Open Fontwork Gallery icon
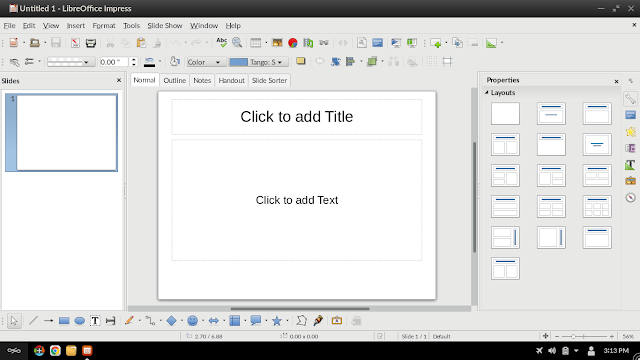Image resolution: width=640 pixels, height=360 pixels. click(x=337, y=321)
